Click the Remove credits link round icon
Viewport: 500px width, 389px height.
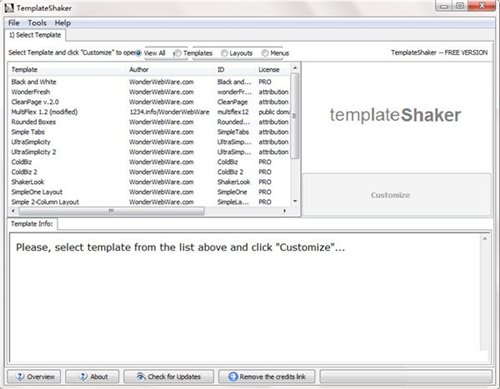[x=233, y=377]
